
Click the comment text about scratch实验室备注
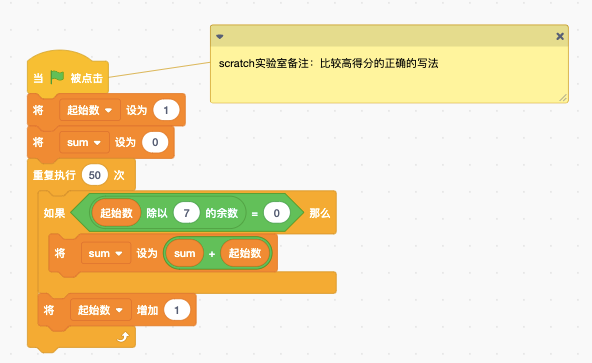coord(328,63)
